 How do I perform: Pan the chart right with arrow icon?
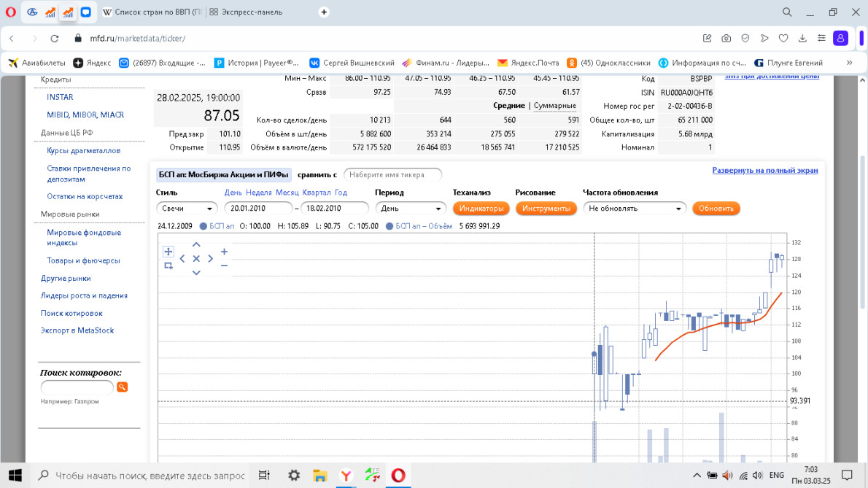(x=210, y=259)
